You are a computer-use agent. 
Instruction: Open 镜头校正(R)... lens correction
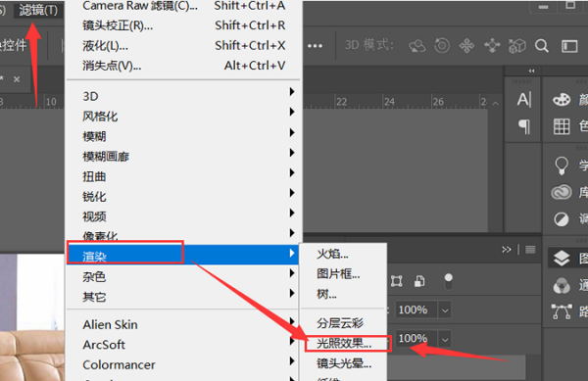tap(184, 25)
